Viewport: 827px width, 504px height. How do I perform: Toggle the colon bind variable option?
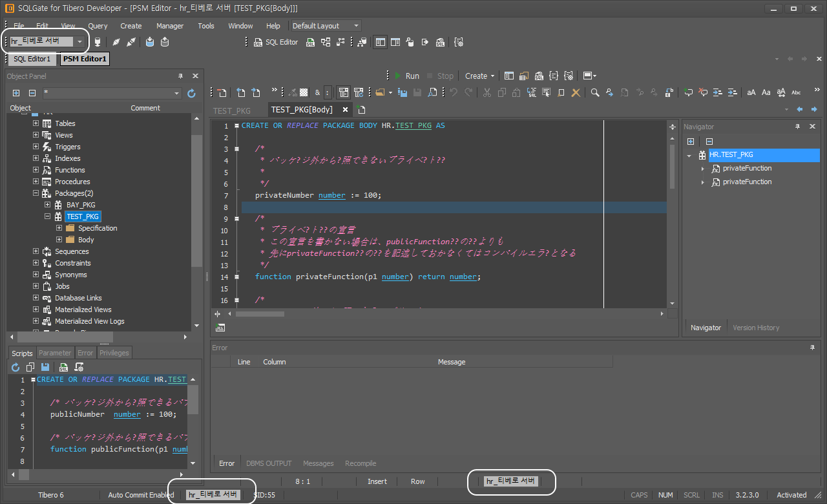click(328, 92)
